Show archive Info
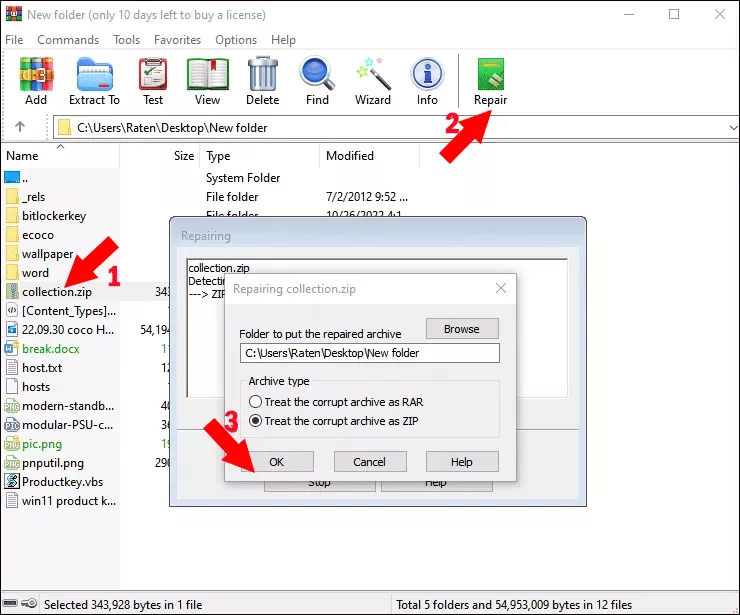 [x=427, y=80]
